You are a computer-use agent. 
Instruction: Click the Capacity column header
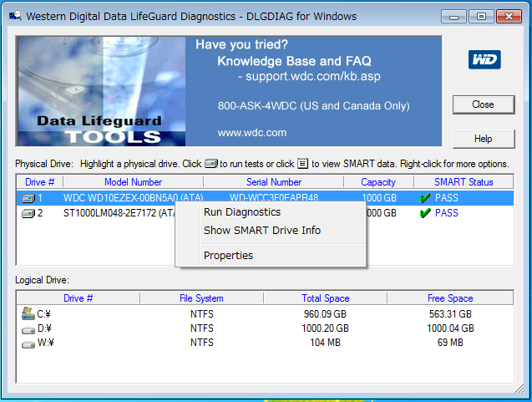pyautogui.click(x=378, y=182)
